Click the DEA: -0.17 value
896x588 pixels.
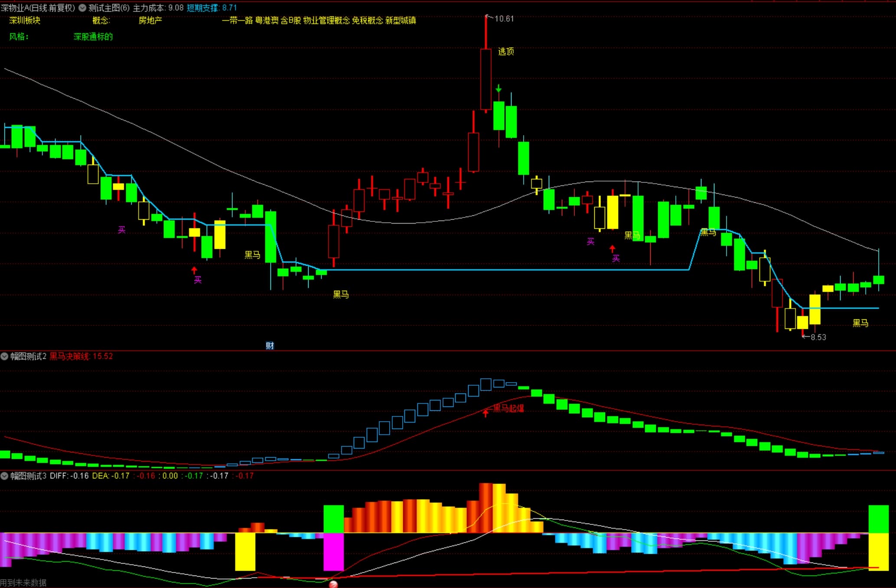[x=111, y=476]
